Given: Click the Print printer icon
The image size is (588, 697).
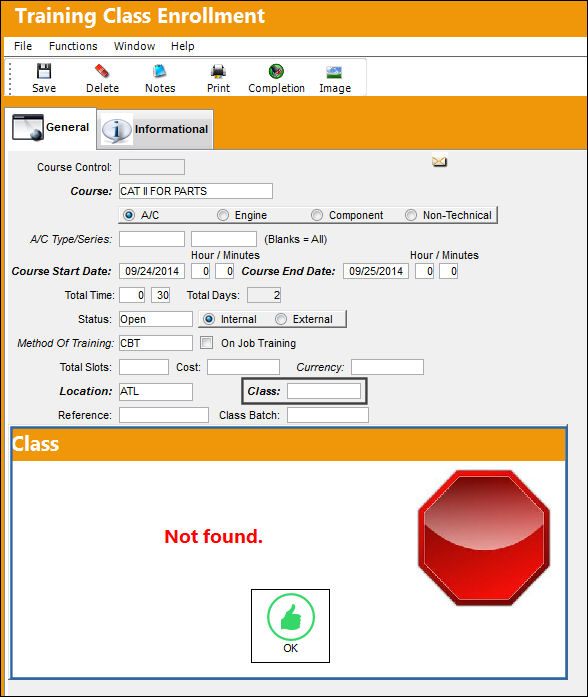Looking at the screenshot, I should [x=218, y=71].
